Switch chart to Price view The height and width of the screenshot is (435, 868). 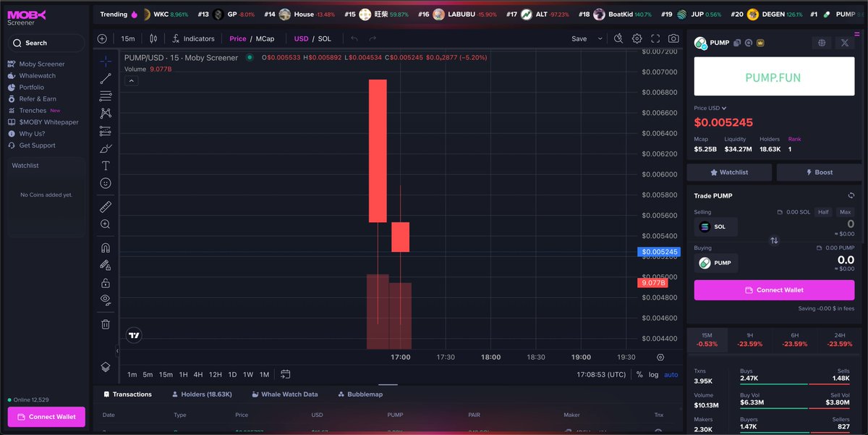(x=237, y=38)
